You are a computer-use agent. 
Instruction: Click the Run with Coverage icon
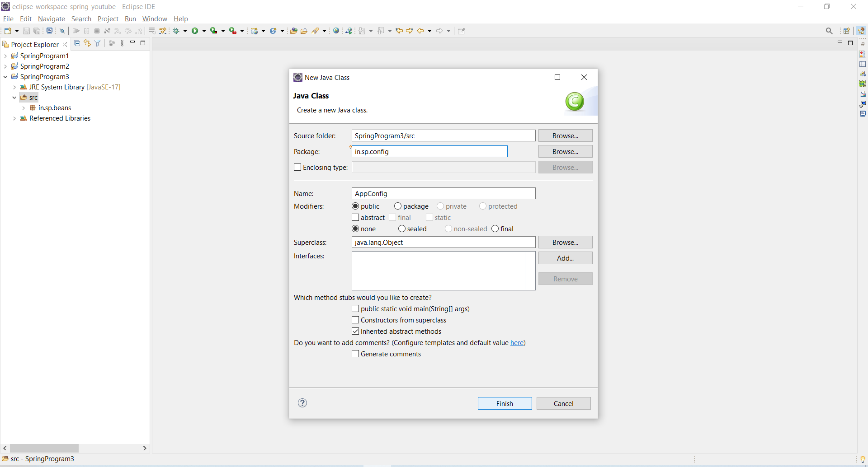tap(214, 31)
